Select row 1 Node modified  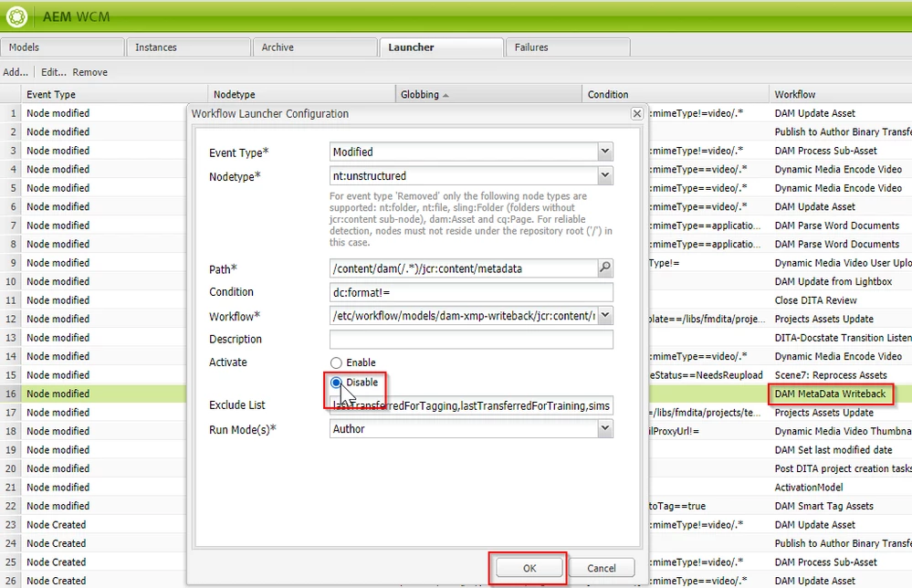(x=58, y=113)
